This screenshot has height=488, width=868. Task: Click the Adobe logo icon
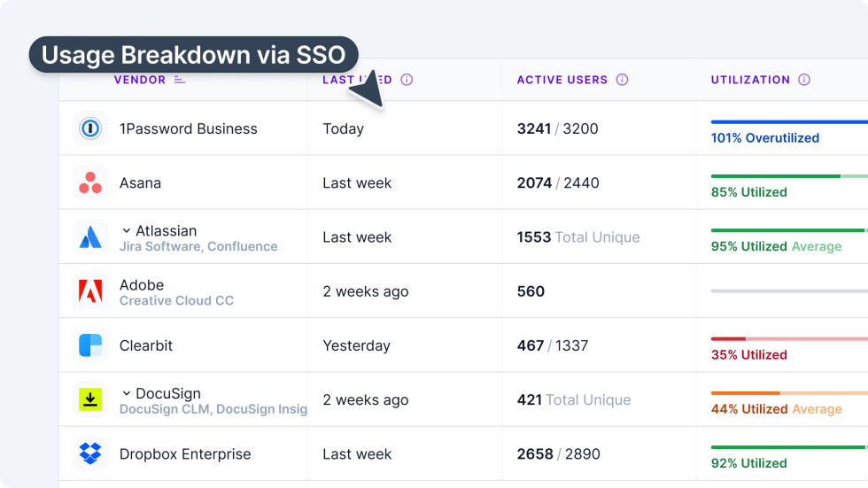[90, 291]
